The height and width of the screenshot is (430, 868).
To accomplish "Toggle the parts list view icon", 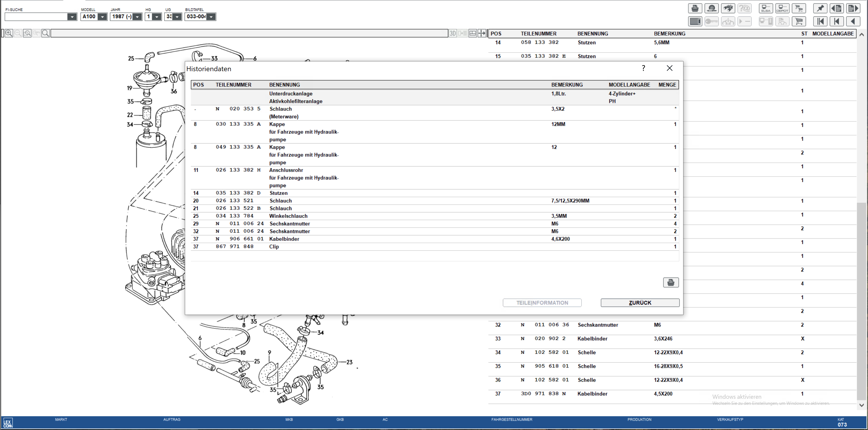I will 695,22.
